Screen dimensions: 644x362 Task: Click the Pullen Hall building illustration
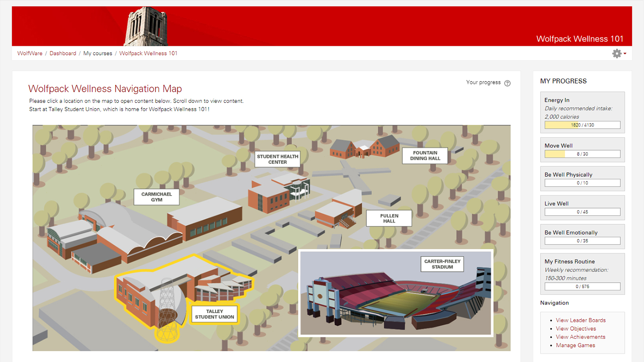tap(339, 208)
